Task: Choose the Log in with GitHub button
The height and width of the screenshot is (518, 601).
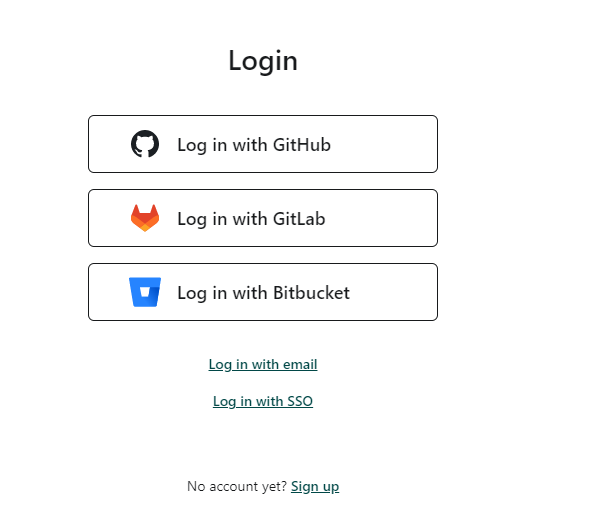Action: point(263,144)
